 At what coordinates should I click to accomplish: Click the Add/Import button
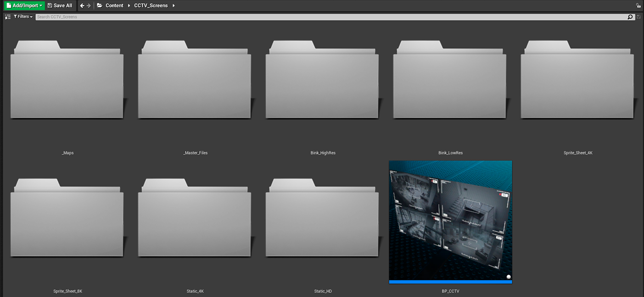tap(24, 5)
